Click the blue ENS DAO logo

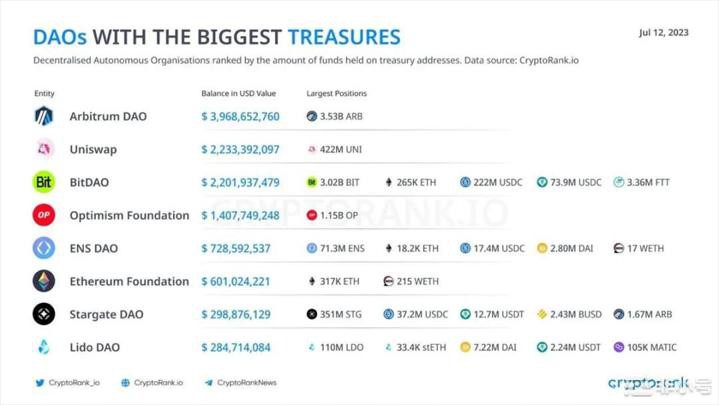[44, 248]
